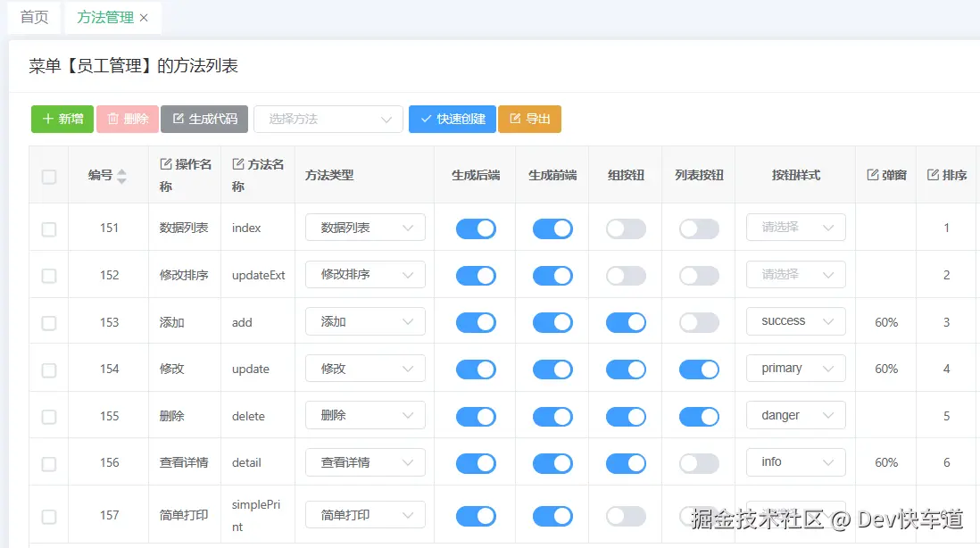The height and width of the screenshot is (548, 980).
Task: Enable 列表按钮 switch for row 156
Action: point(699,463)
